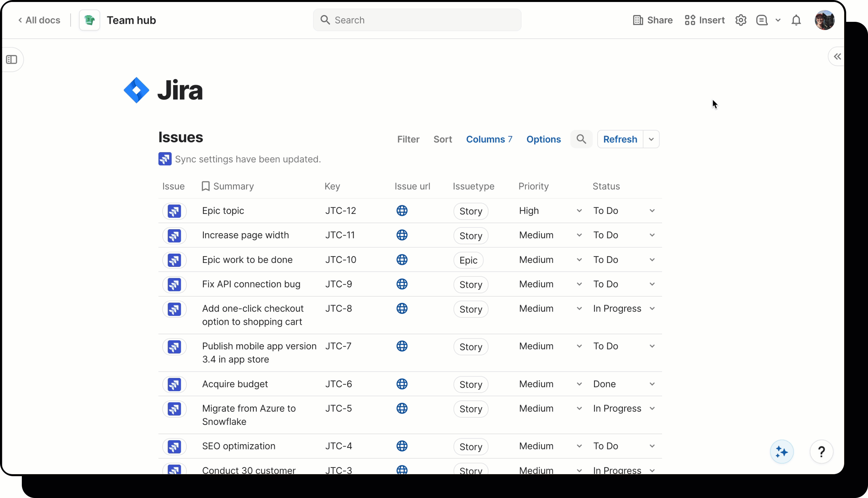This screenshot has height=498, width=868.
Task: Click the Key column header
Action: tap(332, 186)
